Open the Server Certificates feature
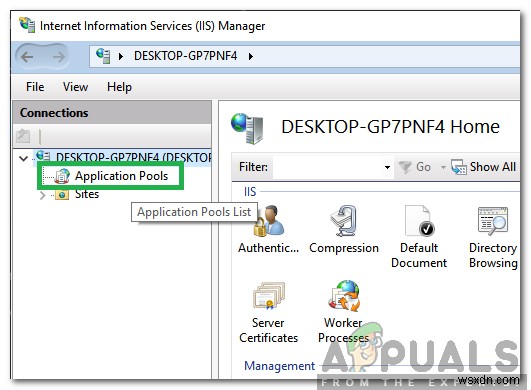The height and width of the screenshot is (390, 531). (x=268, y=312)
